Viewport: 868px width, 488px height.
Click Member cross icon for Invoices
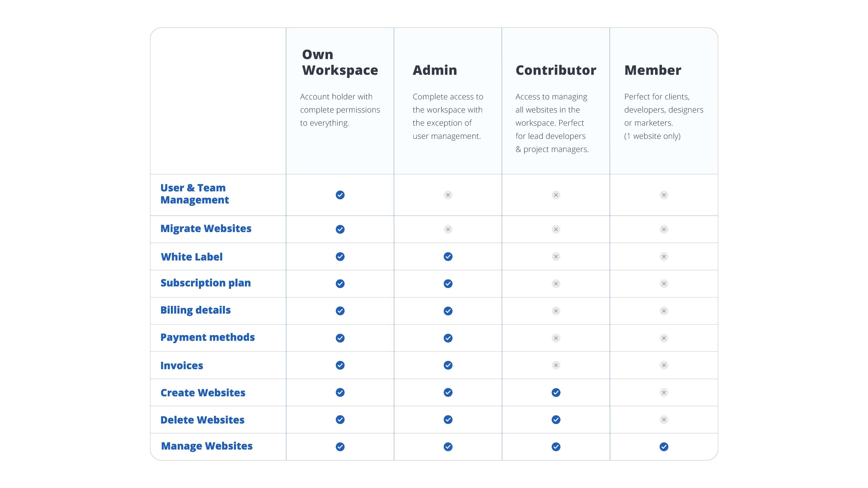coord(664,365)
